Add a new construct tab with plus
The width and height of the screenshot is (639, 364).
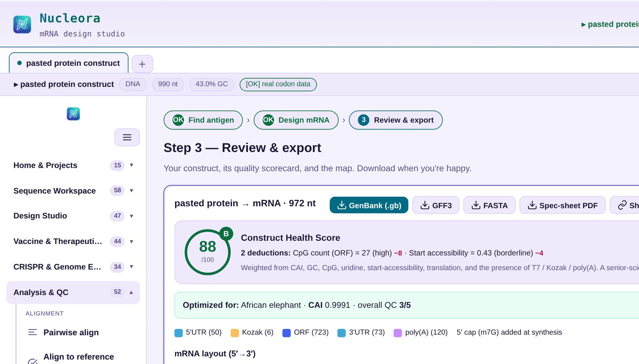[x=142, y=64]
